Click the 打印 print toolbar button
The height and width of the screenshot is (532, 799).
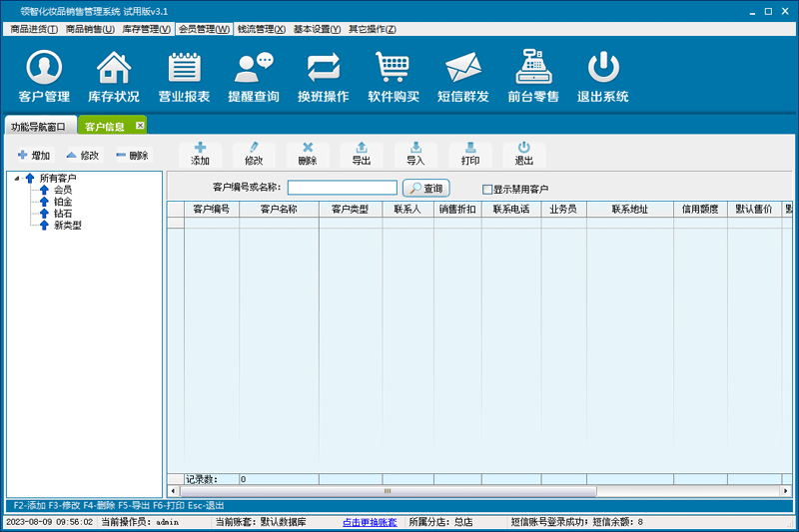click(470, 155)
